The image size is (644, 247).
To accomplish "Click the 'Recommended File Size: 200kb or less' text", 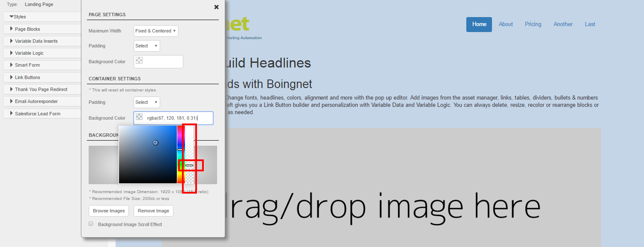I will pos(129,198).
